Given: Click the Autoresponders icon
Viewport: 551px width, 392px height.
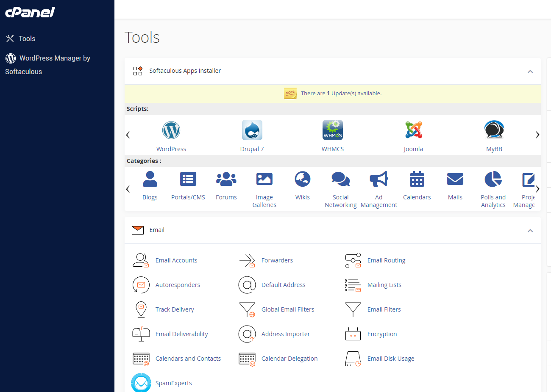Looking at the screenshot, I should coord(141,285).
